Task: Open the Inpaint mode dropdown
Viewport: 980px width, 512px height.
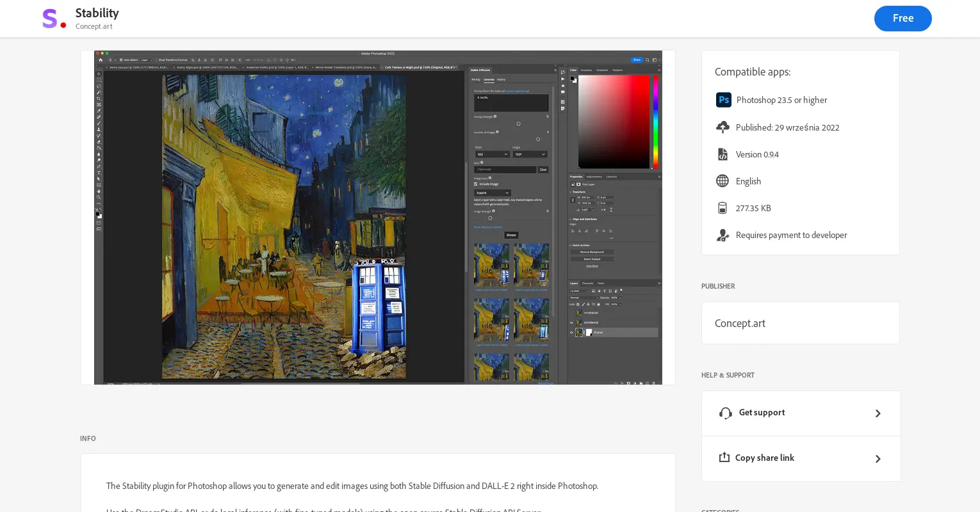Action: tap(491, 193)
